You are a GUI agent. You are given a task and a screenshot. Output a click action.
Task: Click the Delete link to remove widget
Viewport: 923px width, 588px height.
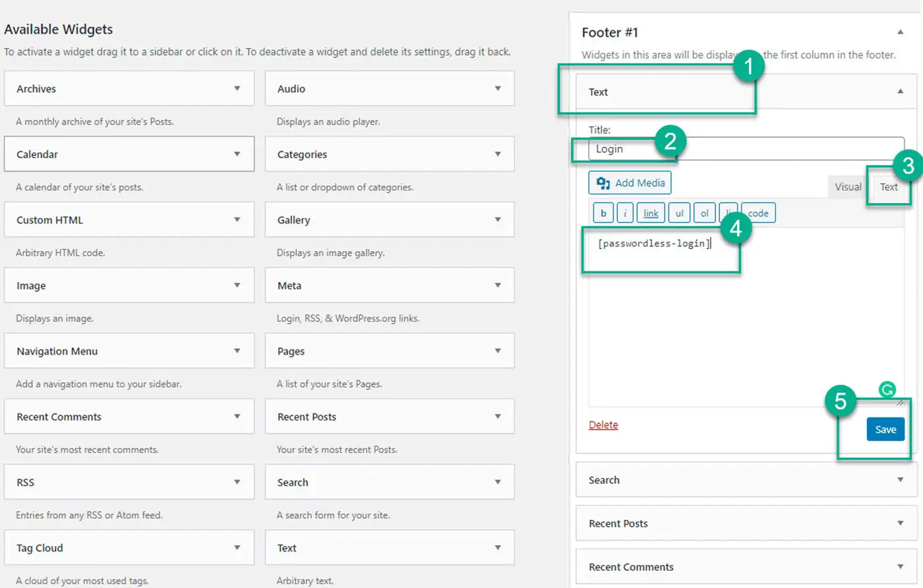coord(603,425)
